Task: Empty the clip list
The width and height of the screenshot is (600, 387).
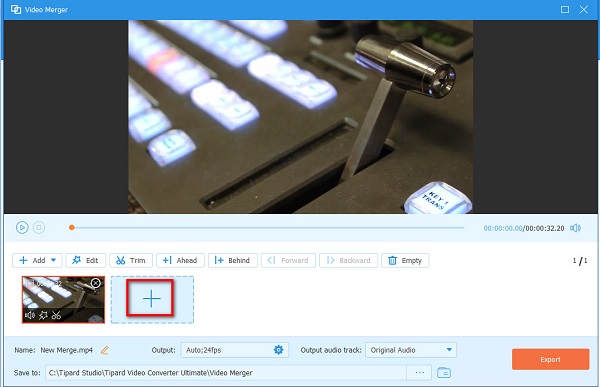Action: point(405,260)
